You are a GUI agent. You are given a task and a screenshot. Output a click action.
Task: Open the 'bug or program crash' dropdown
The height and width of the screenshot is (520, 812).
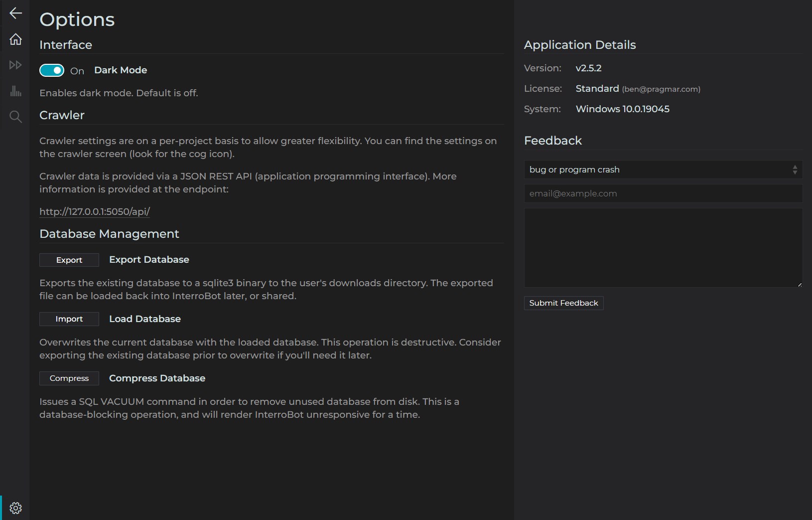tap(663, 170)
